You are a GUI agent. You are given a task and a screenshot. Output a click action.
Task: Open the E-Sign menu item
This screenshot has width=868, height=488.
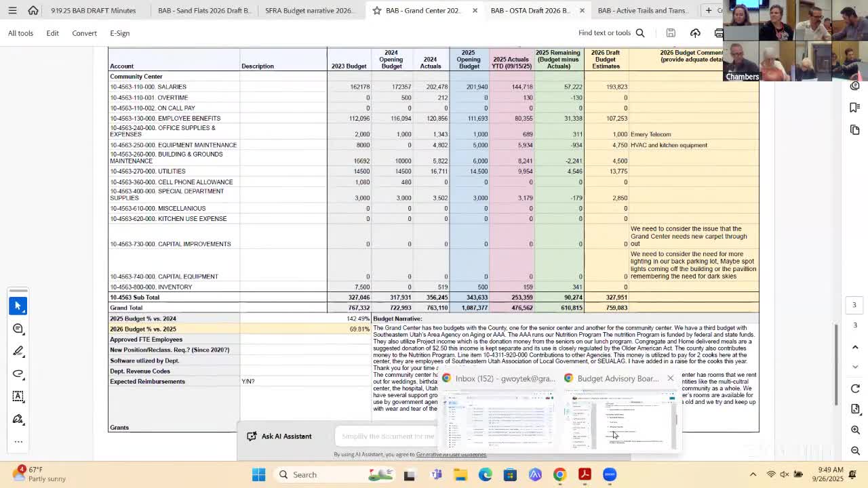click(119, 33)
